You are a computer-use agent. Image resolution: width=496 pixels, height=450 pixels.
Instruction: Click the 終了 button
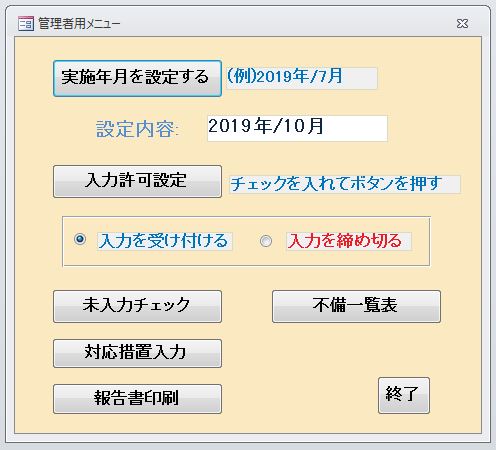(404, 395)
